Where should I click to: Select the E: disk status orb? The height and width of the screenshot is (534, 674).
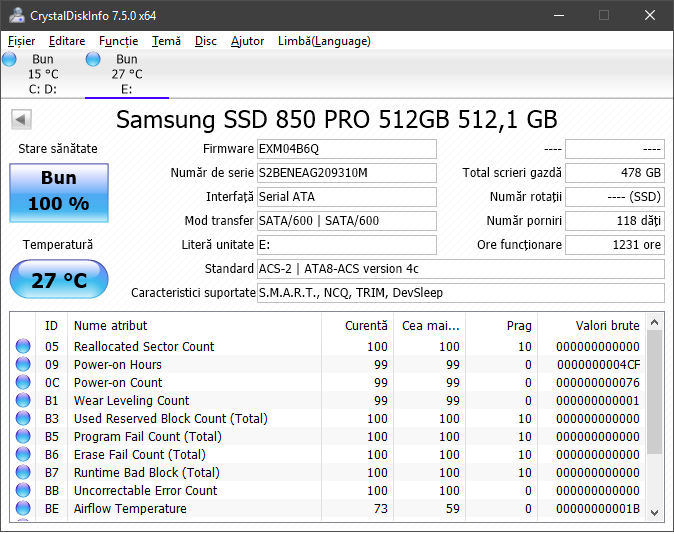tap(94, 60)
